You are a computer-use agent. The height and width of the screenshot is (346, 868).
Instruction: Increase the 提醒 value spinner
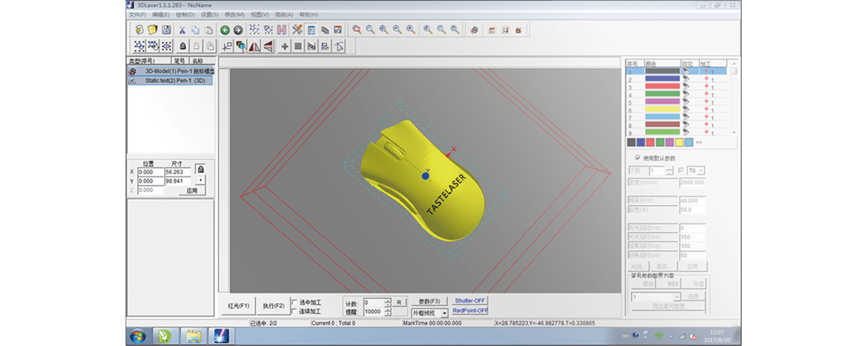click(x=387, y=310)
